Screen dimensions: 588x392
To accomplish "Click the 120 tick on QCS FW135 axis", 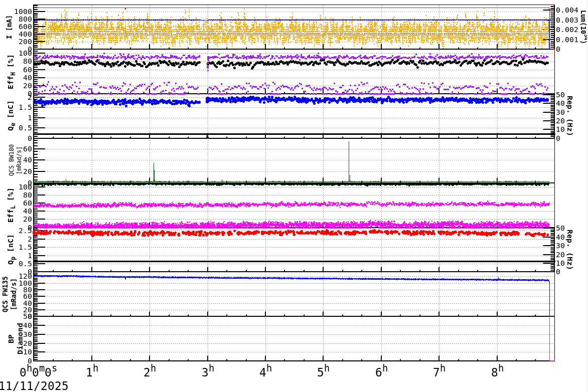I will [26, 277].
